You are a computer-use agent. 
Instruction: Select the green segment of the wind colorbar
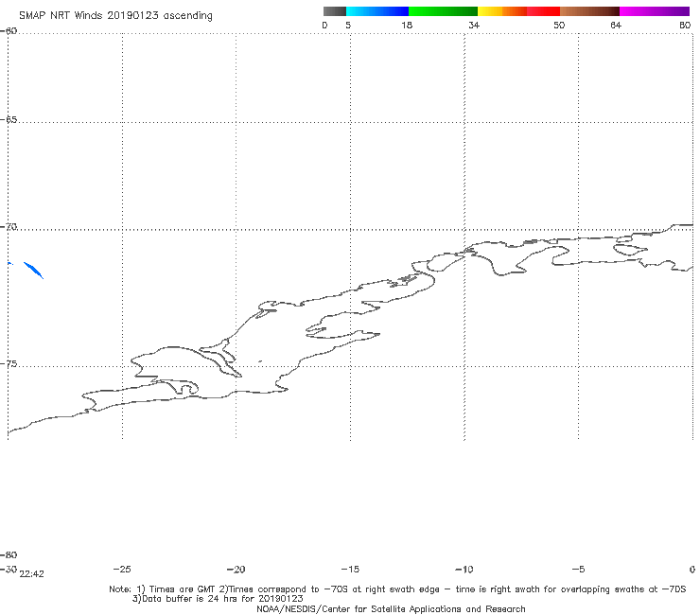pos(443,11)
